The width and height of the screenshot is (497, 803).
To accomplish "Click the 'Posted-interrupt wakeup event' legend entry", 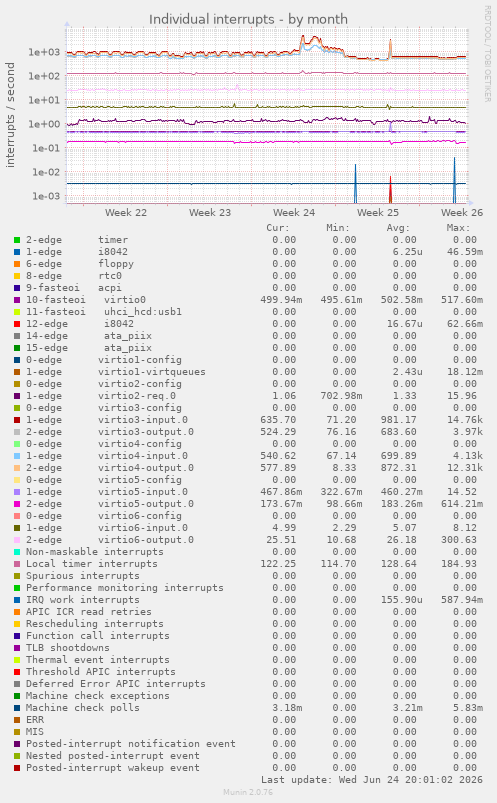I will coord(113,768).
